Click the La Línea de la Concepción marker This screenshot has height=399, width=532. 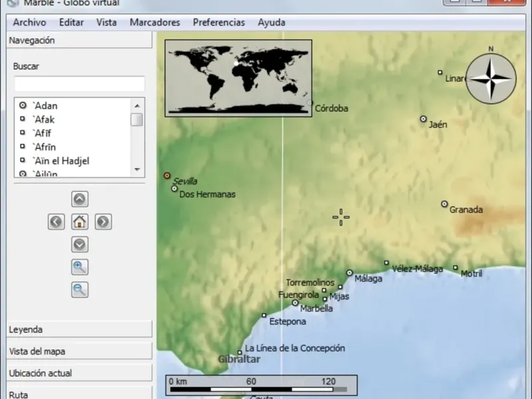239,352
